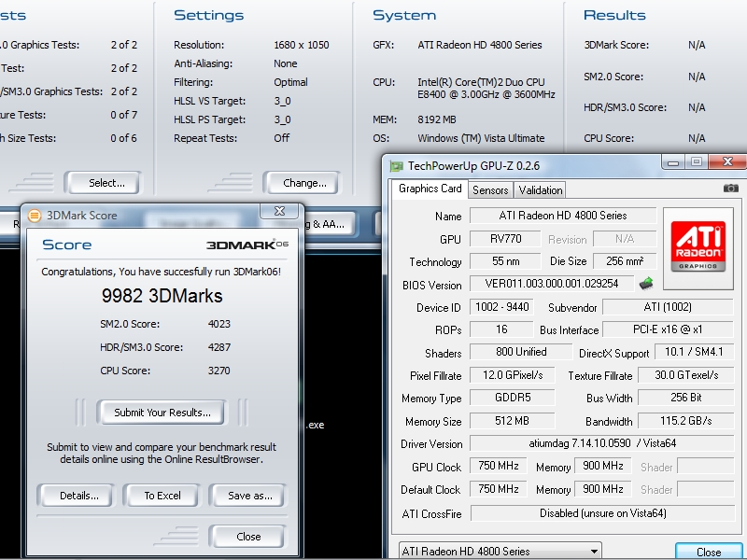Image resolution: width=747 pixels, height=560 pixels.
Task: Click the Name field ATI Radeon HD 4800 Series
Action: click(x=563, y=216)
